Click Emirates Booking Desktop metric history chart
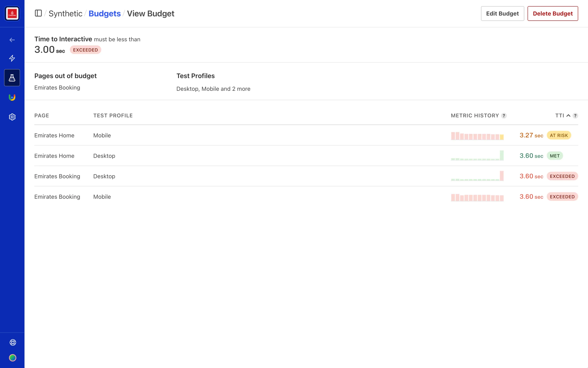The height and width of the screenshot is (368, 588). point(477,176)
